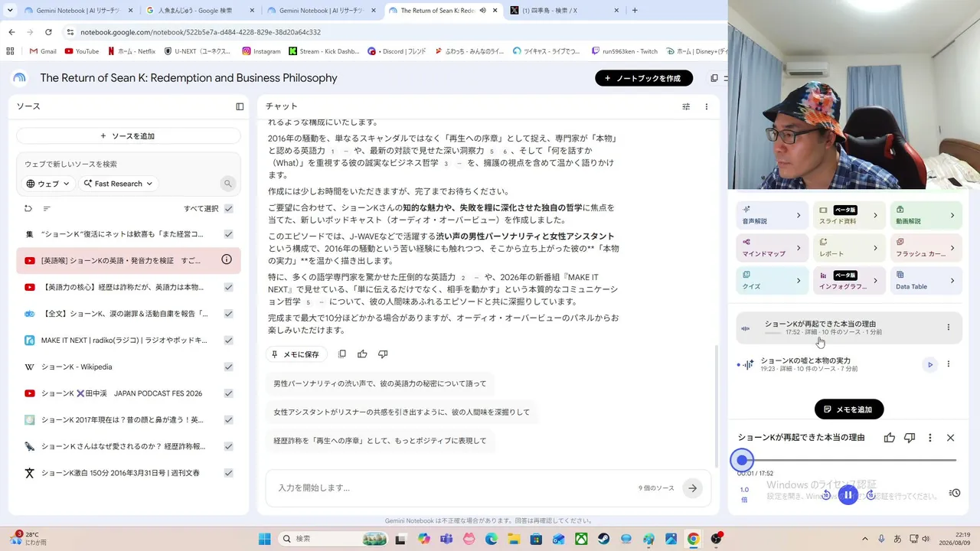Click the refresh sources icon in source list
This screenshot has width=980, height=551.
28,208
